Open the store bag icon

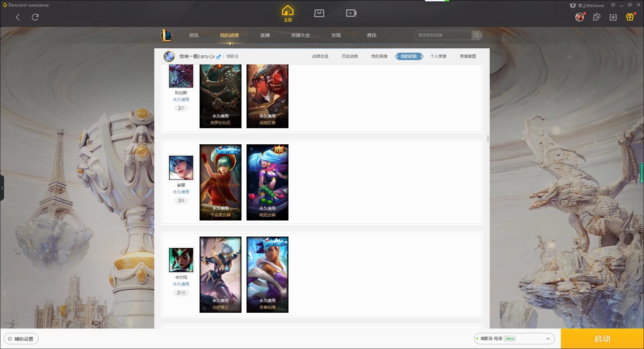coord(319,13)
